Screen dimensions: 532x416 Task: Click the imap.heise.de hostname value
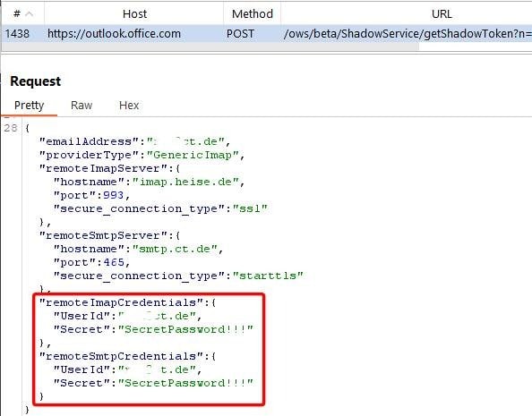pos(186,182)
